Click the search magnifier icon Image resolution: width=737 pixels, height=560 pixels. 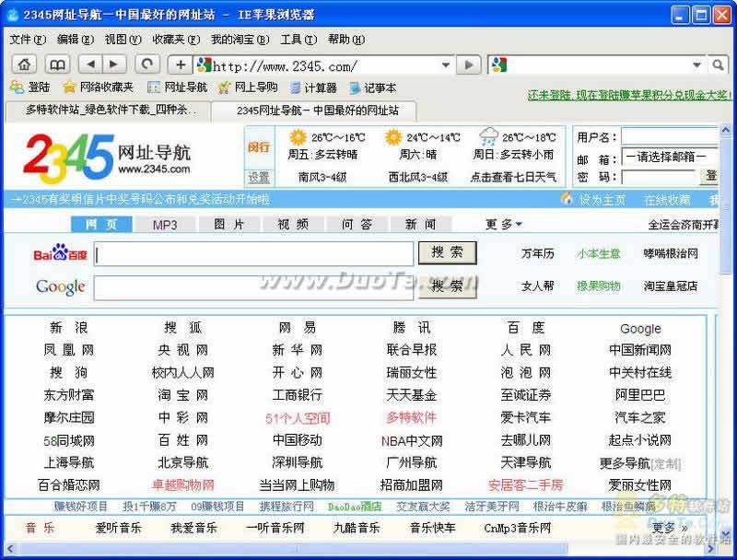(718, 64)
